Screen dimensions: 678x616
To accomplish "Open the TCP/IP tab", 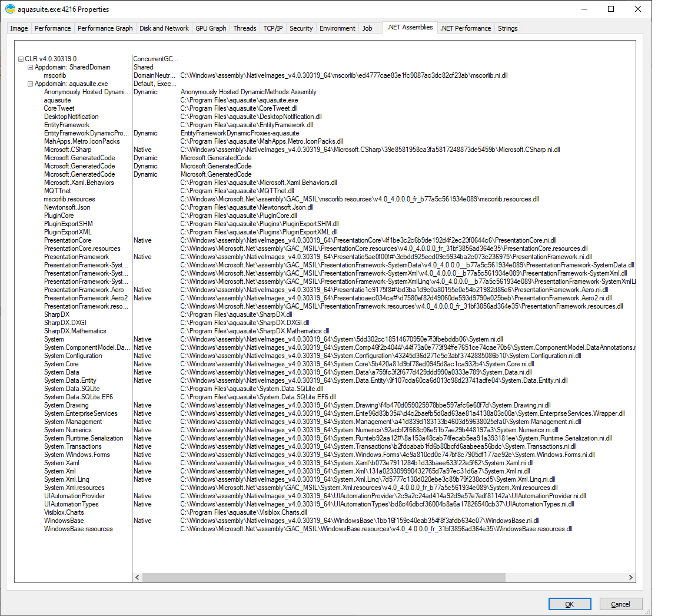I will 273,28.
